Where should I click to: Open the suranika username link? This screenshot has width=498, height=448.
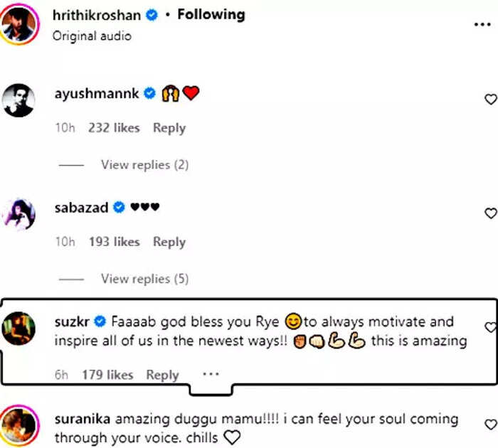83,419
